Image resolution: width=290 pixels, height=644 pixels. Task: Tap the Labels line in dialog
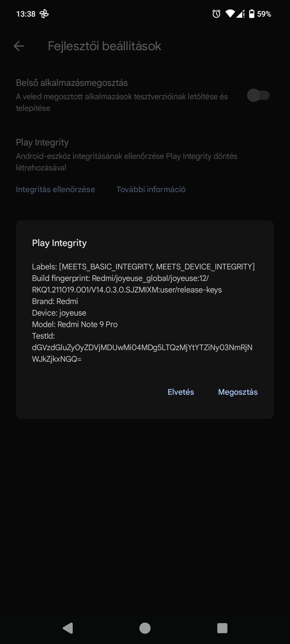[x=143, y=267]
